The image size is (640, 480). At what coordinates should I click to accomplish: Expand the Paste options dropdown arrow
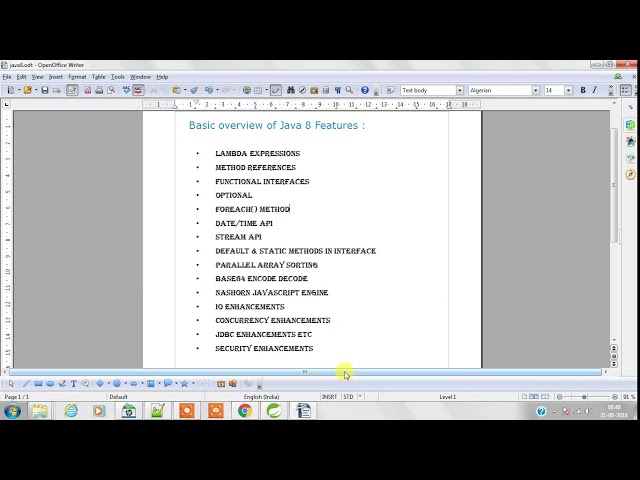(x=185, y=90)
